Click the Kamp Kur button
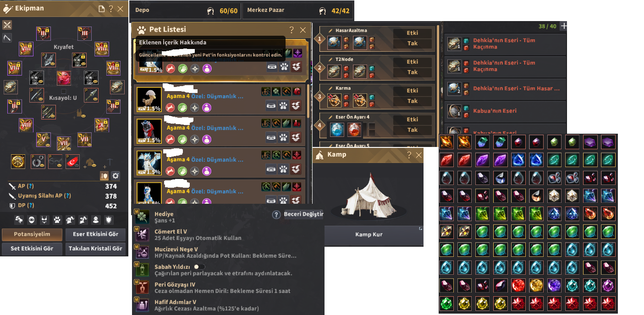 pyautogui.click(x=369, y=234)
